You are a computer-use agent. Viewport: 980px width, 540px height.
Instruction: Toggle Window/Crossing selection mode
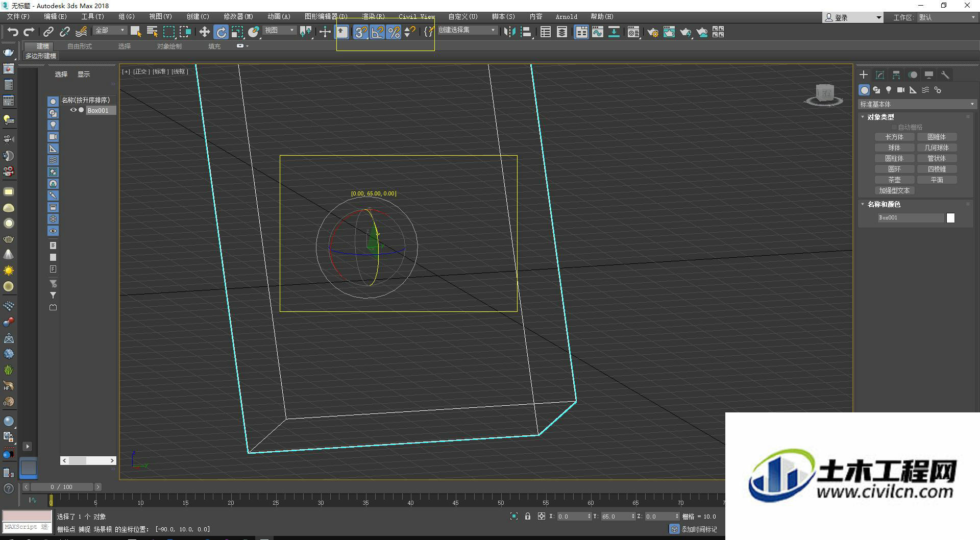[185, 32]
